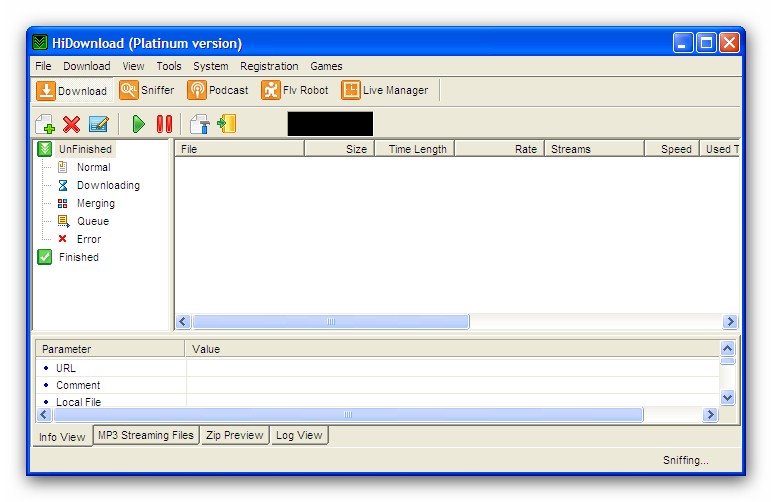Click the red X delete task icon

(71, 124)
